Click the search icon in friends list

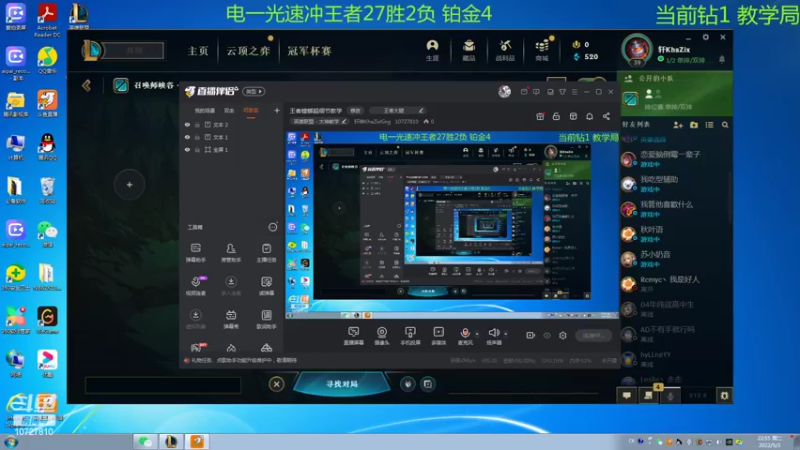tap(725, 125)
